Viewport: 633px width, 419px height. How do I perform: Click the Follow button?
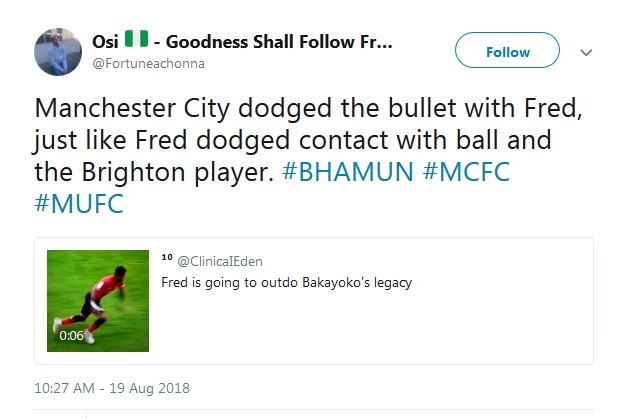click(507, 51)
